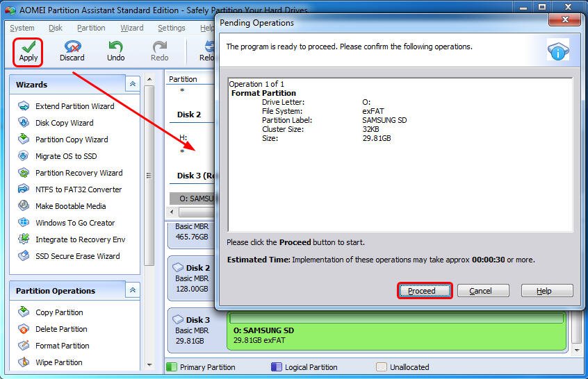Screen dimensions: 588x379
Task: Launch the Disk Copy Wizard
Action: click(x=64, y=123)
